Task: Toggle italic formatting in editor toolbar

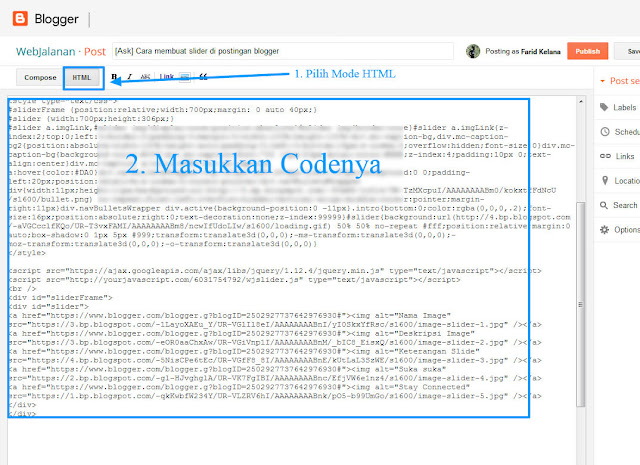Action: (129, 76)
